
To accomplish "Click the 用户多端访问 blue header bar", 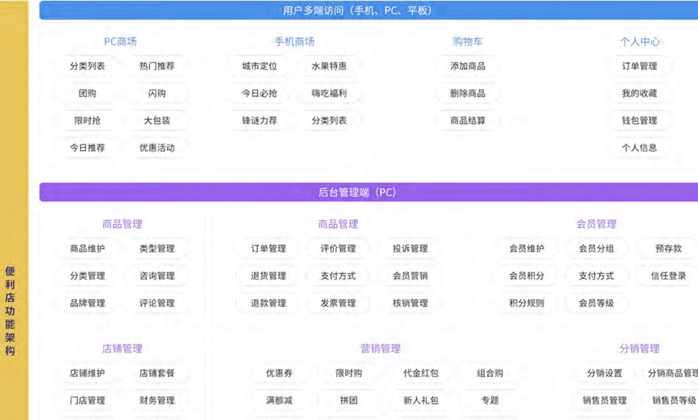I will click(x=368, y=11).
